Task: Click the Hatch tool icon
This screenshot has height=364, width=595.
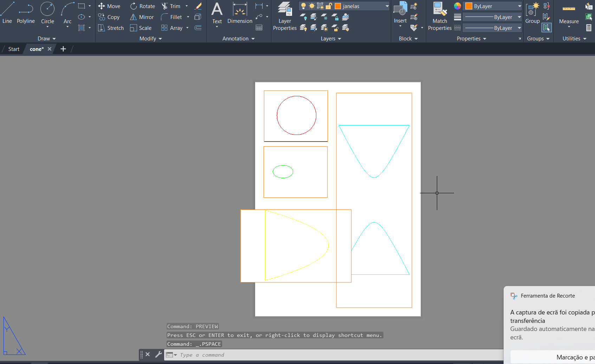Action: (x=82, y=28)
